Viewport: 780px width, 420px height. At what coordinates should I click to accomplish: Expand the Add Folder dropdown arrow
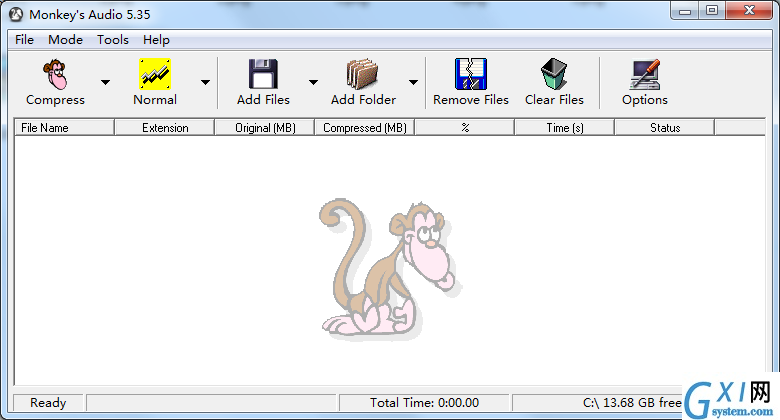[413, 82]
